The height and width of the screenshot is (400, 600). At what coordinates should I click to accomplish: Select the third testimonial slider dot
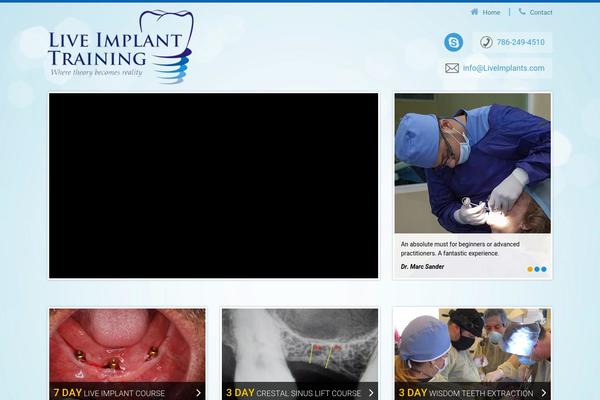543,269
